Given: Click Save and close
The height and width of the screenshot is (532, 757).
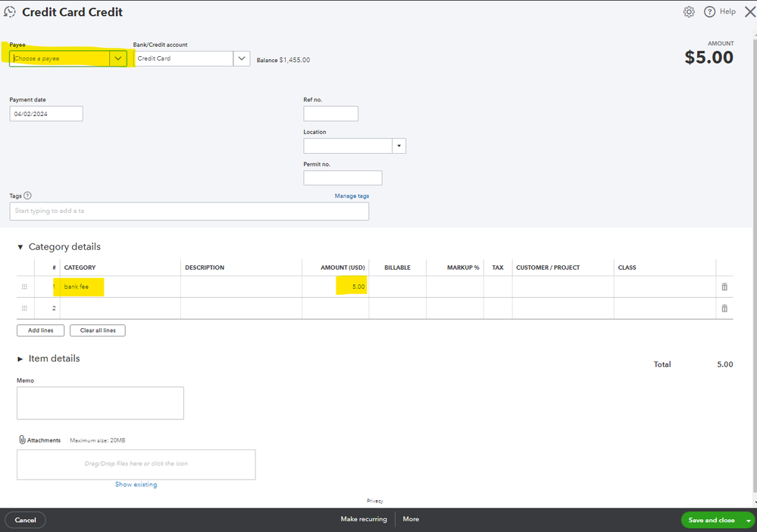Looking at the screenshot, I should pos(712,520).
